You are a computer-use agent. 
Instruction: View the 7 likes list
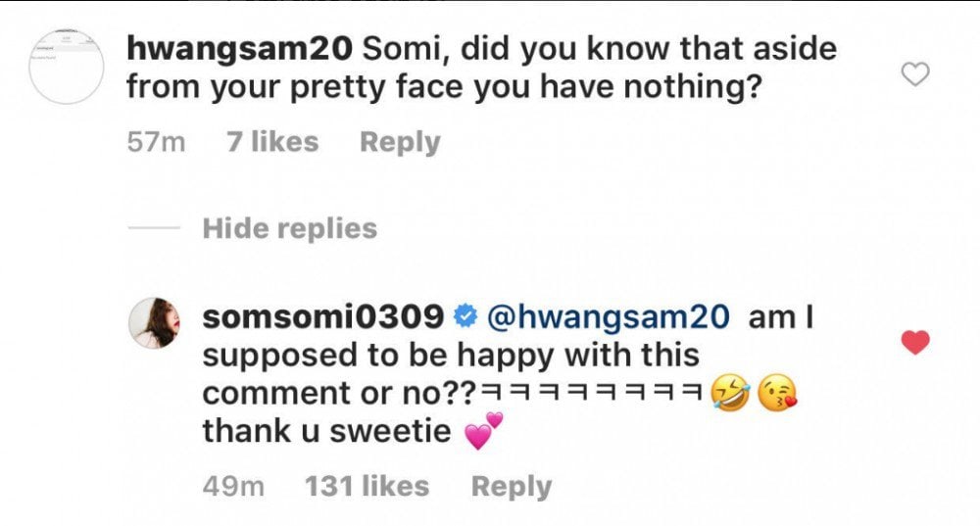[271, 142]
